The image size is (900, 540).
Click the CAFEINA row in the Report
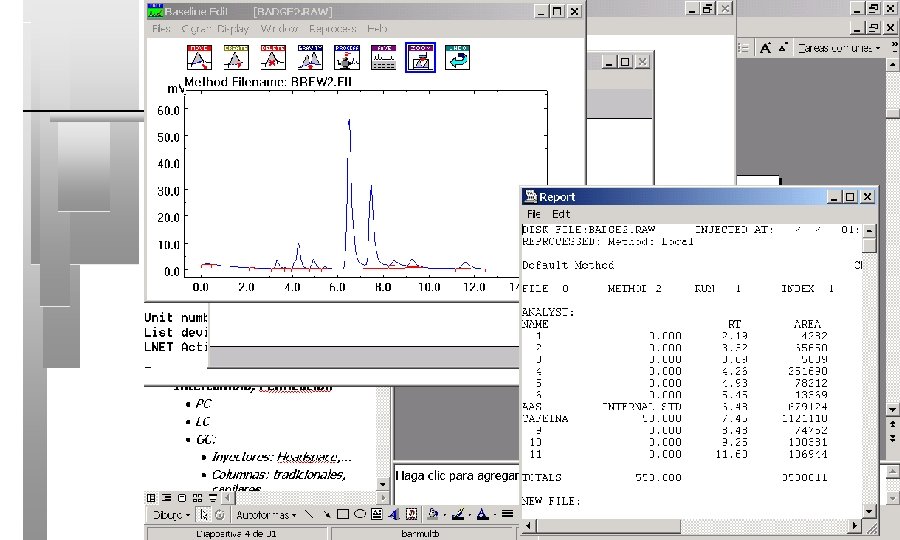(x=675, y=418)
